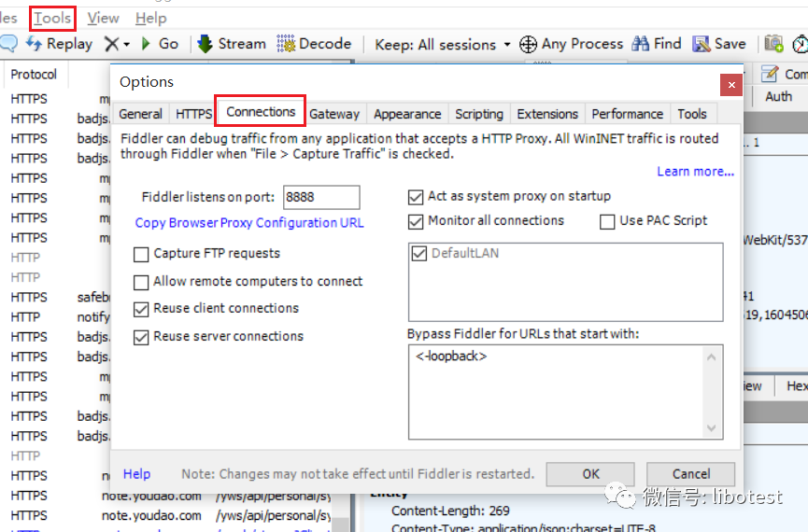Select the Auth inspector tab
Screen dimensions: 808x532
pyautogui.click(x=778, y=97)
